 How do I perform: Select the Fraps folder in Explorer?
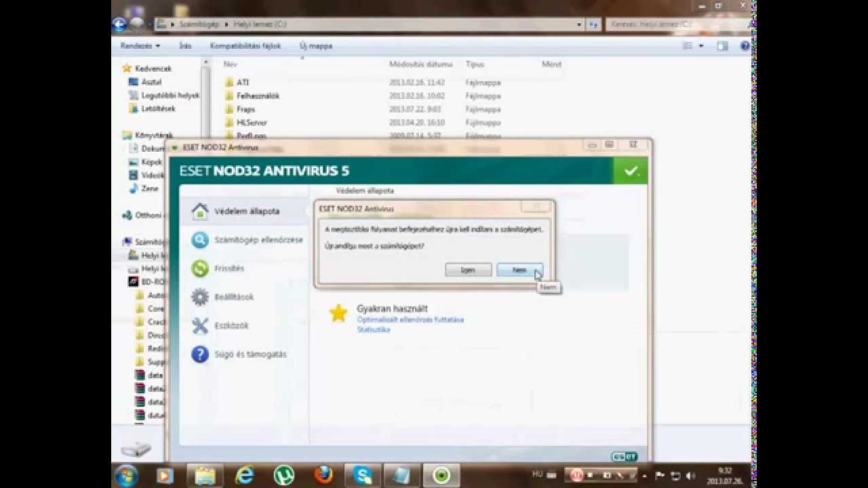pyautogui.click(x=245, y=109)
